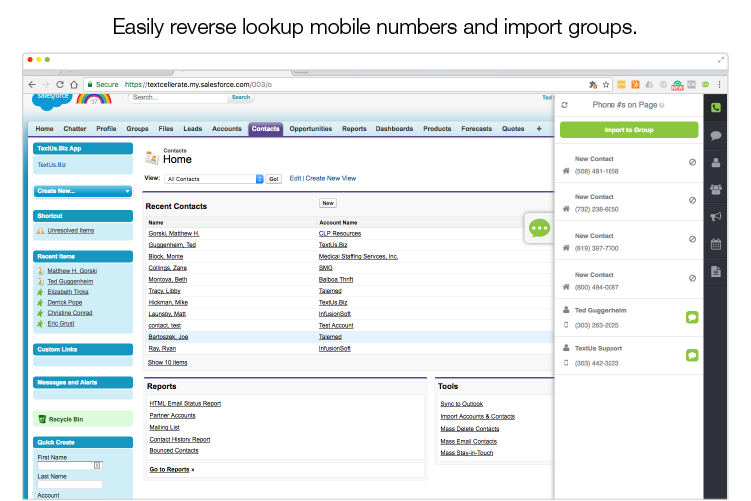Open the calendar sidebar icon
Image resolution: width=751 pixels, height=501 pixels.
coord(716,244)
